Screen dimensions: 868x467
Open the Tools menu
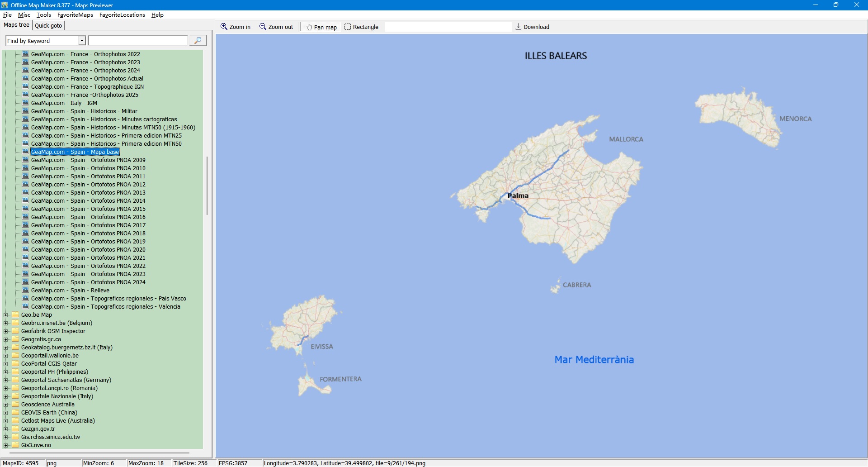click(x=44, y=15)
